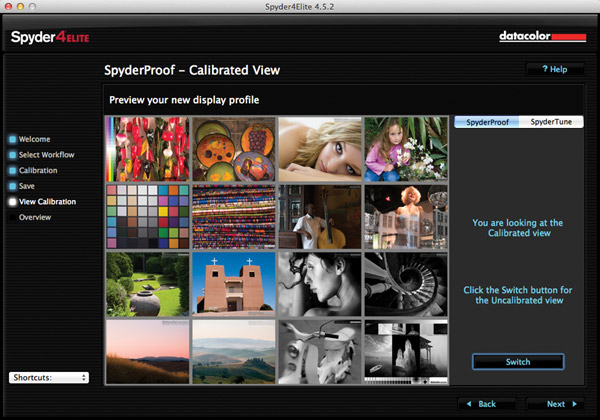Select the color checker chart thumbnail

(x=148, y=217)
